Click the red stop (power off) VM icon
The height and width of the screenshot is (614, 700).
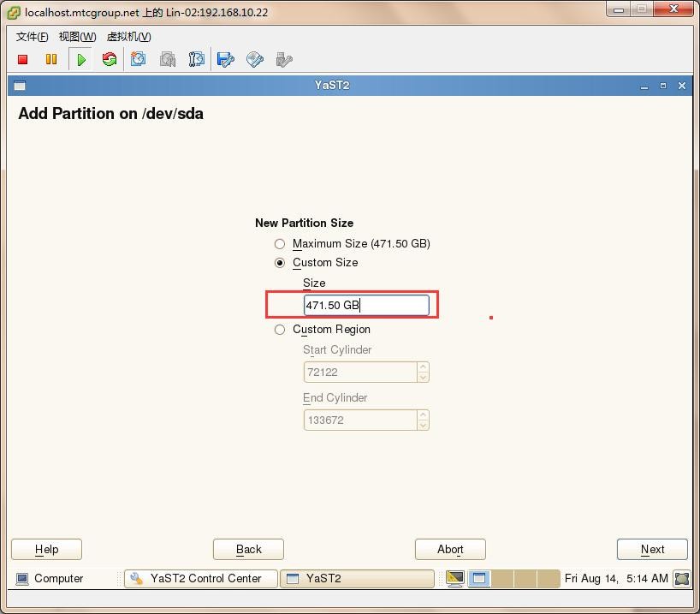coord(23,59)
